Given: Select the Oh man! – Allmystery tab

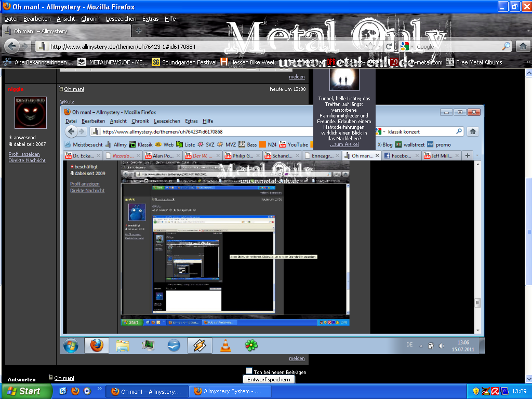Looking at the screenshot, I should click(66, 31).
